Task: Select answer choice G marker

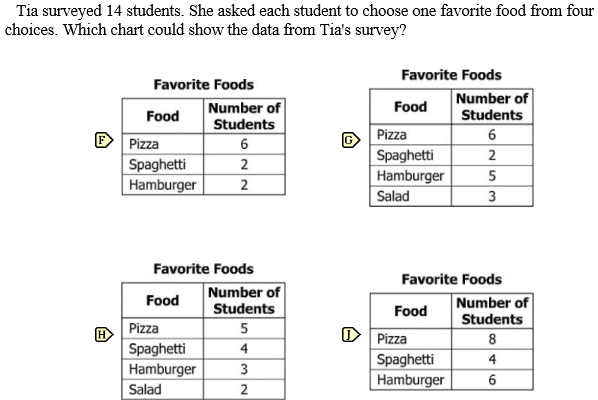Action: [x=350, y=140]
